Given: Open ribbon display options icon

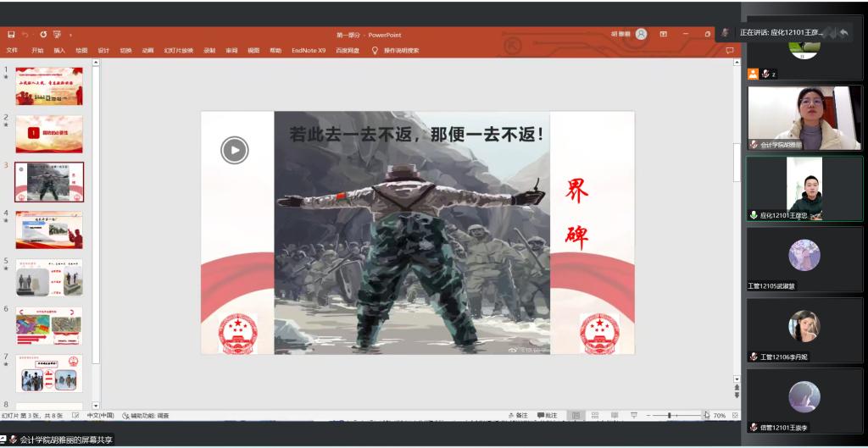Looking at the screenshot, I should [x=664, y=35].
